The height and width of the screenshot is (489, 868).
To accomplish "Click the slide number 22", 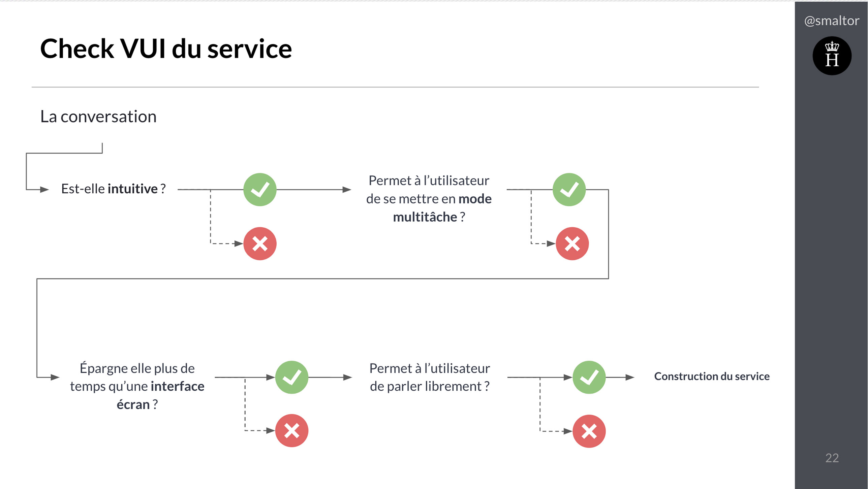I will tap(832, 458).
